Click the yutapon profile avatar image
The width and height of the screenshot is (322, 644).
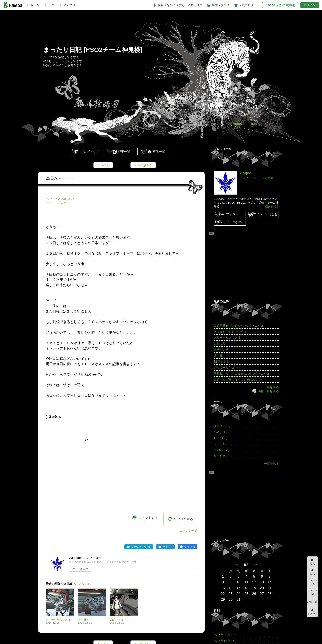(x=225, y=183)
